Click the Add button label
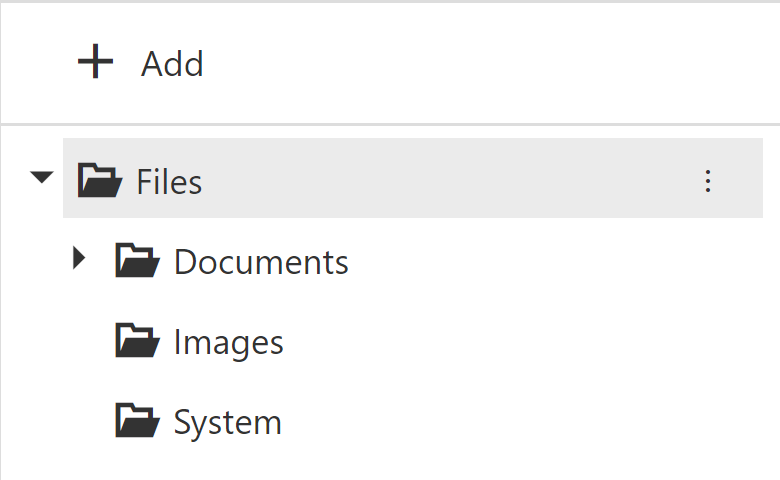780x480 pixels. pos(172,64)
